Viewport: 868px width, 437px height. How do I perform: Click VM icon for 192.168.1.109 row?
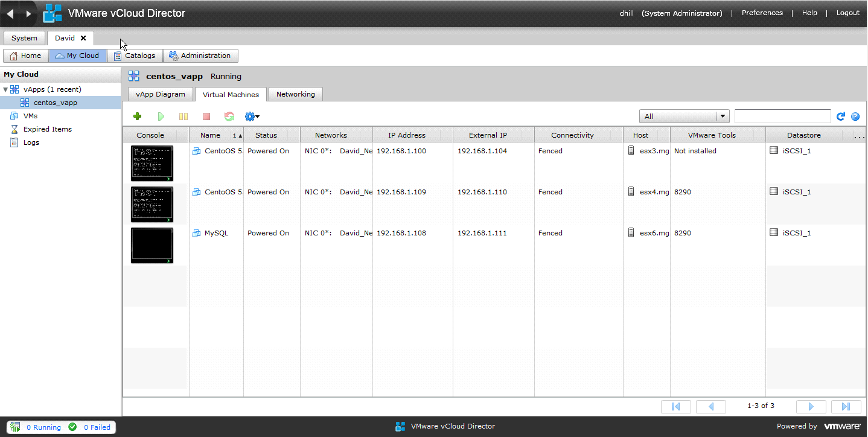[196, 192]
